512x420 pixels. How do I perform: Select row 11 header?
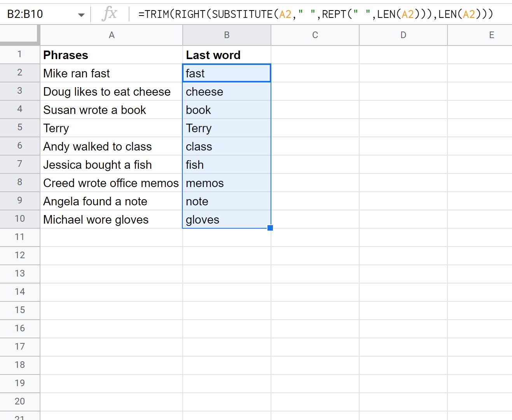point(20,237)
